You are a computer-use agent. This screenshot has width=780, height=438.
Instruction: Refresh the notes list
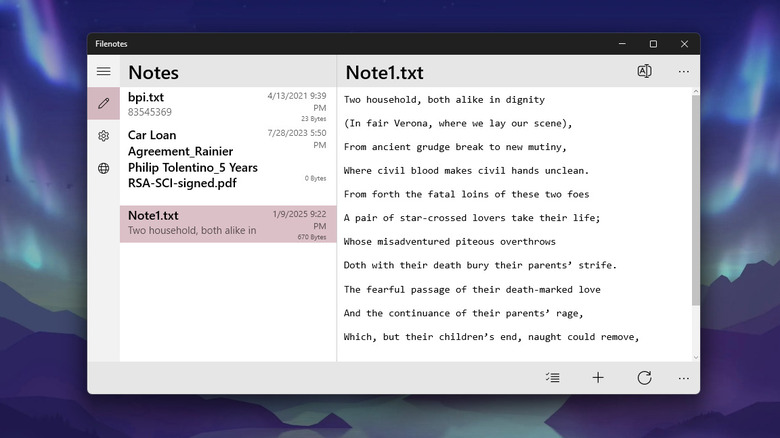point(644,378)
